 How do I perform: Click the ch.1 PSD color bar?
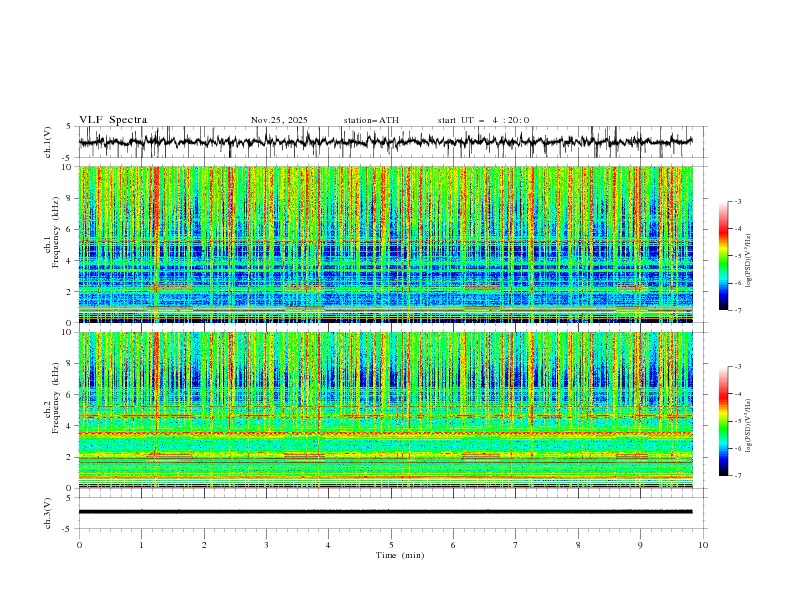[x=723, y=255]
